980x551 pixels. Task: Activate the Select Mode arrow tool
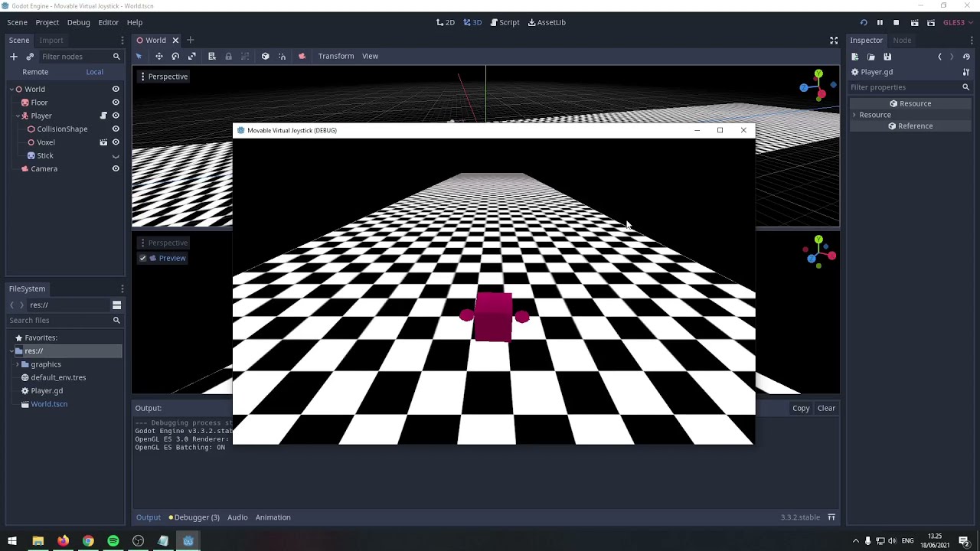tap(139, 56)
